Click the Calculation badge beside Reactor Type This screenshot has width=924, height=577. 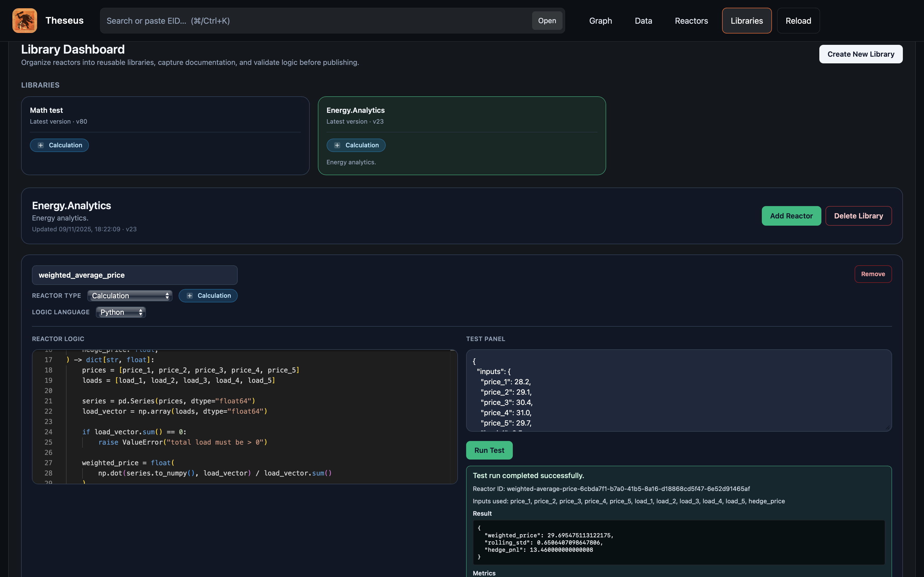[x=208, y=296]
